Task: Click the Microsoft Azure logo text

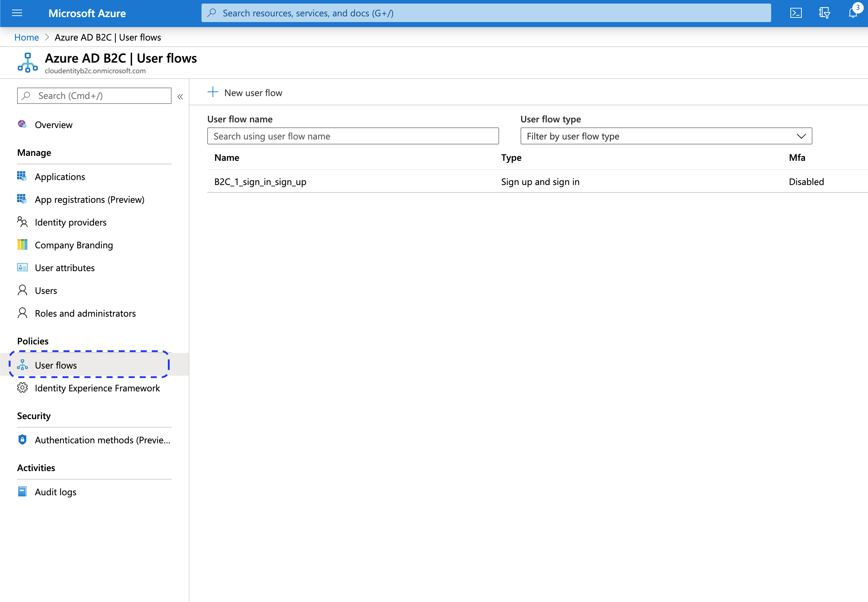Action: click(x=87, y=13)
